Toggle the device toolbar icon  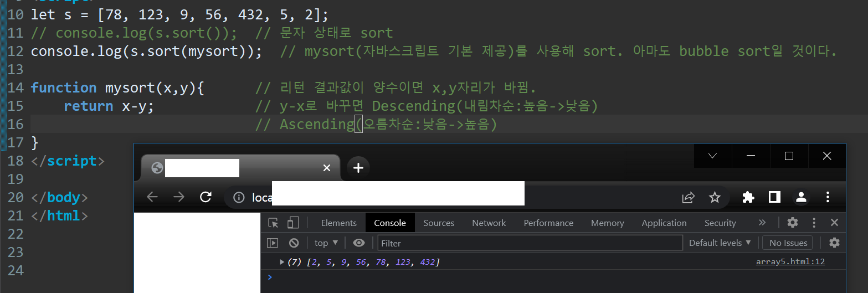click(293, 223)
